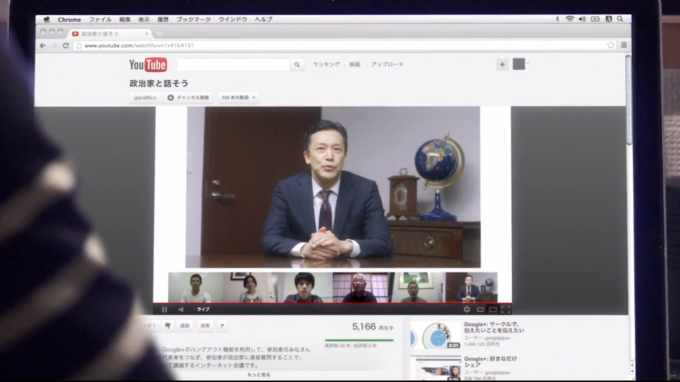Click the ライブ live indicator

[202, 310]
